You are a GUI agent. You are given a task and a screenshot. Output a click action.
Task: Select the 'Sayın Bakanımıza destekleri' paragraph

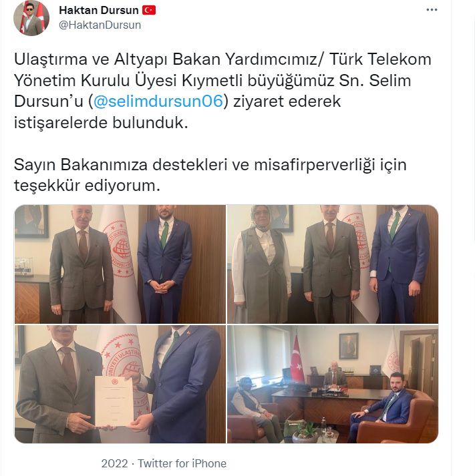pyautogui.click(x=210, y=175)
